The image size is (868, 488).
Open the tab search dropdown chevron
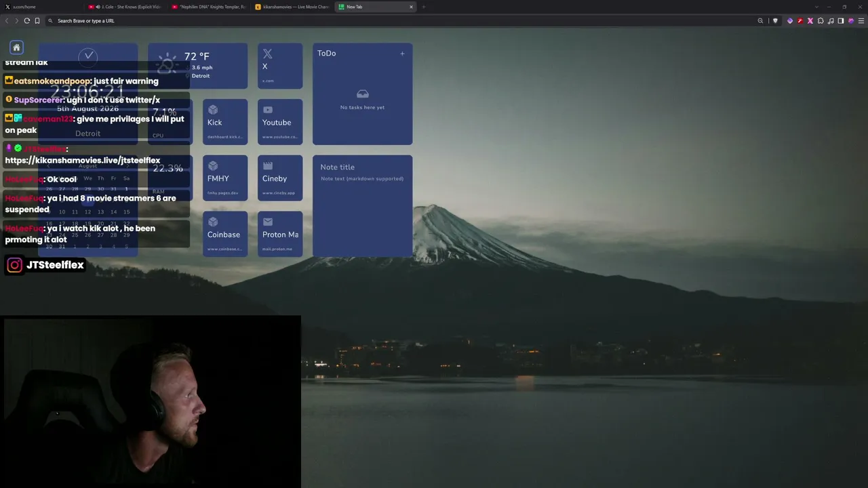(x=817, y=7)
